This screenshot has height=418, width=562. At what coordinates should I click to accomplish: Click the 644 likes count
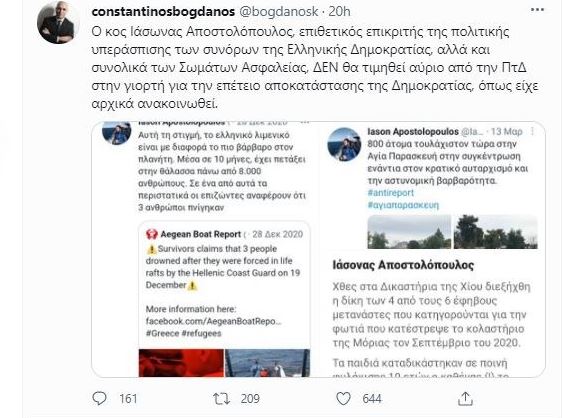coord(372,399)
